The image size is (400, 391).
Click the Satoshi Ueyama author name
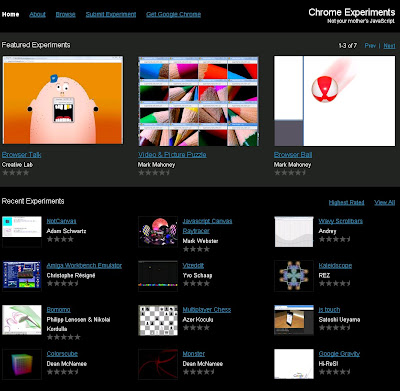coord(339,319)
